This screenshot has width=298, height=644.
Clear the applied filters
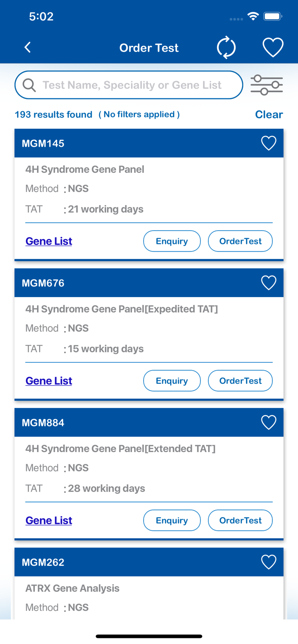269,114
